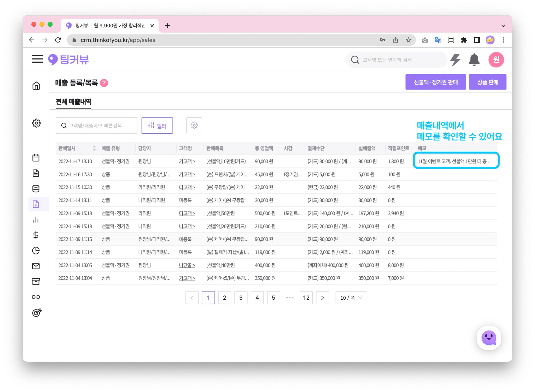The width and height of the screenshot is (535, 392).
Task: Click the 선불액·정기권 판매 button
Action: 435,82
